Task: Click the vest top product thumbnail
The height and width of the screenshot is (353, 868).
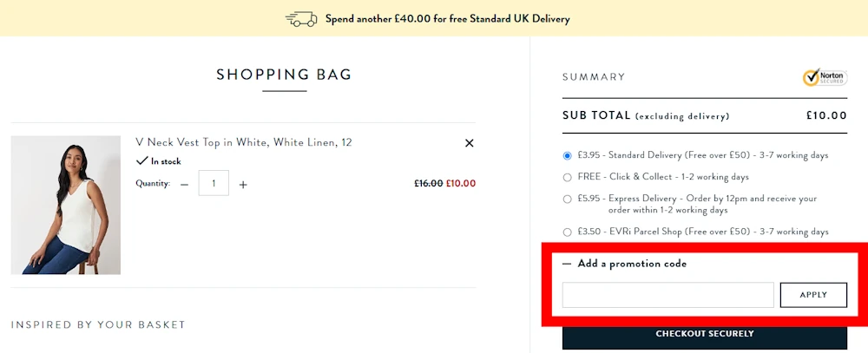Action: (x=66, y=205)
